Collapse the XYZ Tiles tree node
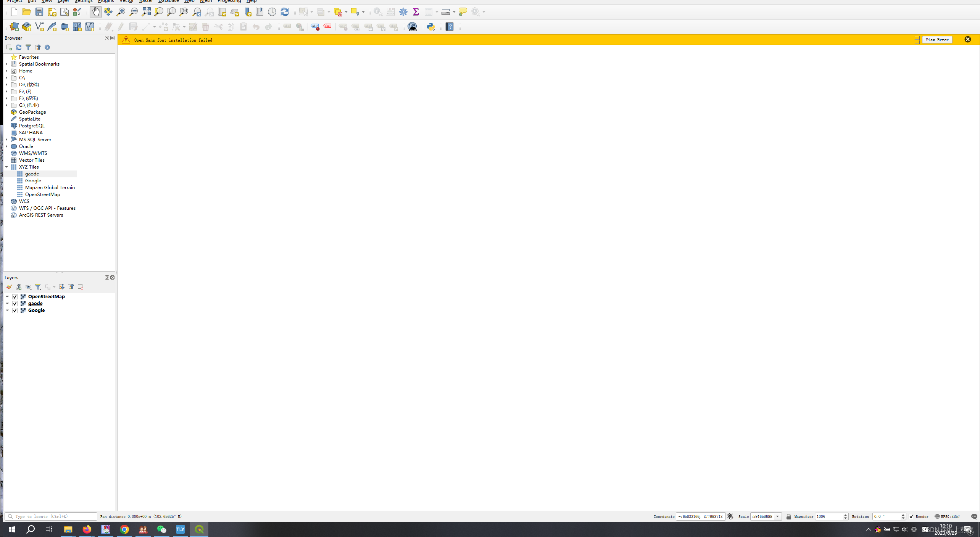 click(x=6, y=167)
